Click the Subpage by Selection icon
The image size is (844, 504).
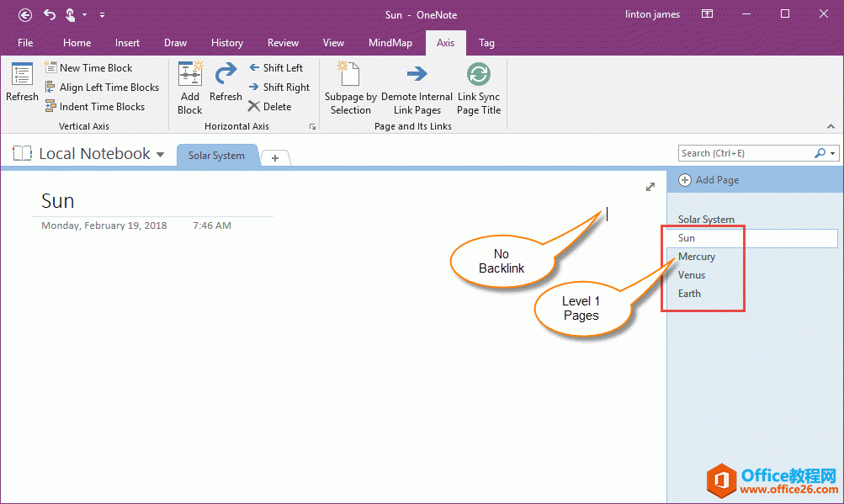[x=350, y=74]
